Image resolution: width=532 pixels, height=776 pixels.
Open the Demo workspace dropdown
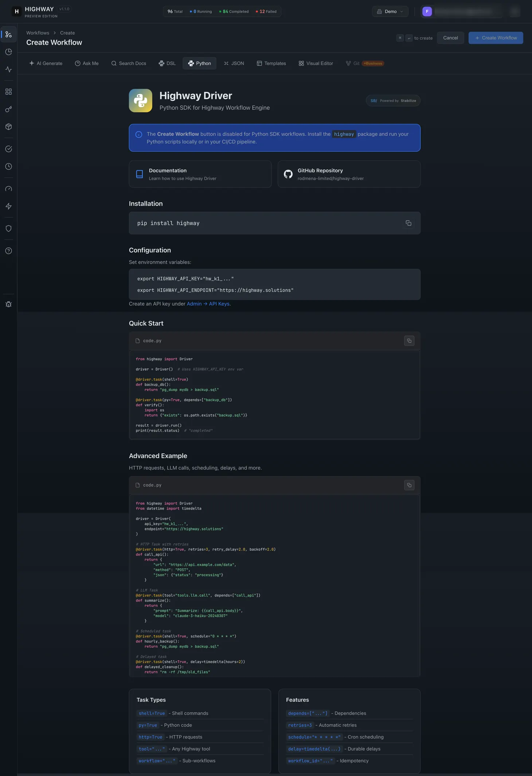tap(390, 11)
